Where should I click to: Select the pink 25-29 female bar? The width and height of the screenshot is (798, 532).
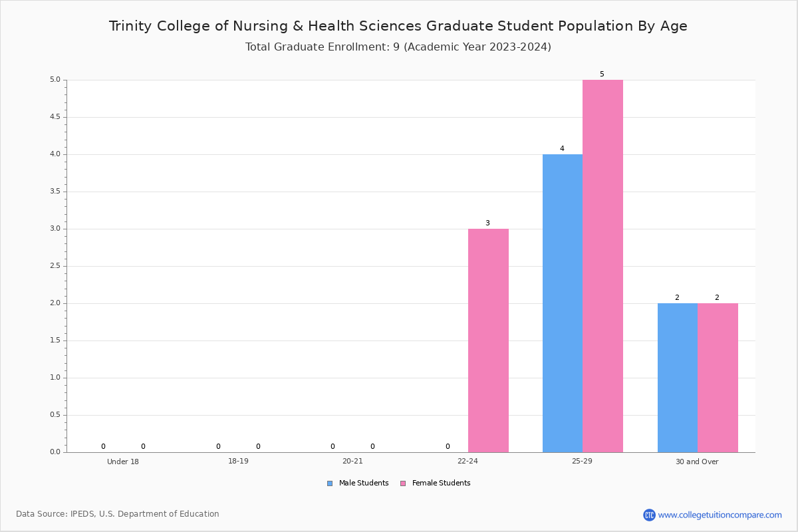pos(602,266)
